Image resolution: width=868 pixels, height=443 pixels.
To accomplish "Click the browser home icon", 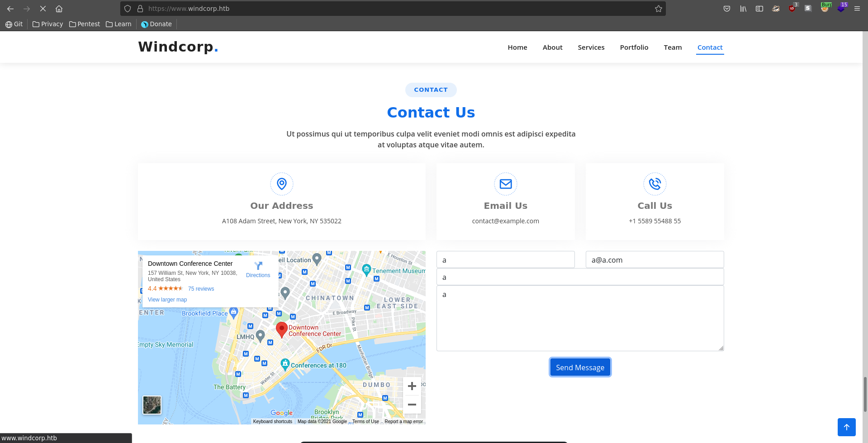I will click(59, 9).
